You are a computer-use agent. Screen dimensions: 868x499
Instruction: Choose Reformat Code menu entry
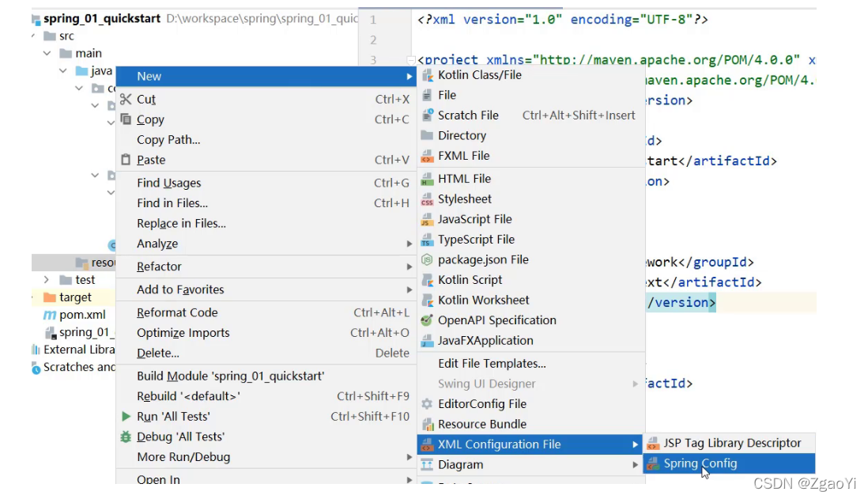pos(266,312)
